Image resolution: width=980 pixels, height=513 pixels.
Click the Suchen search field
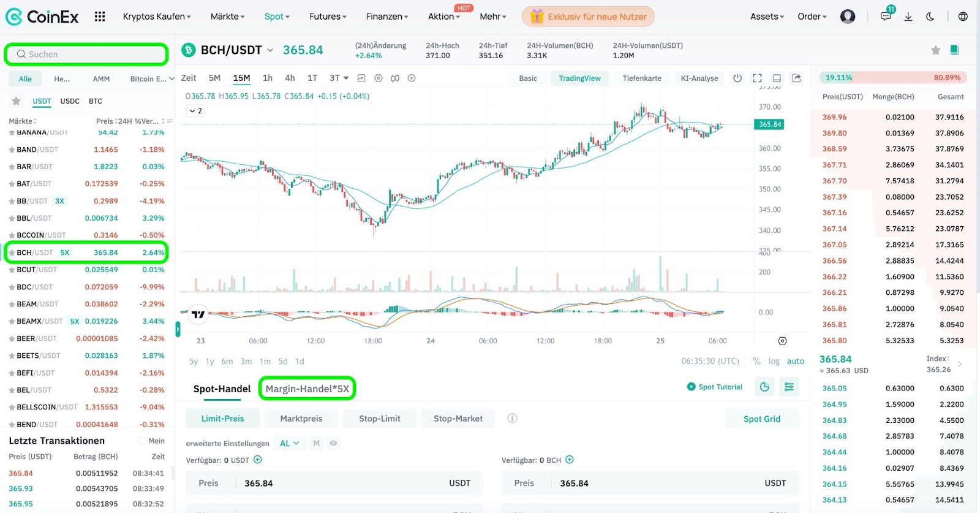click(86, 54)
